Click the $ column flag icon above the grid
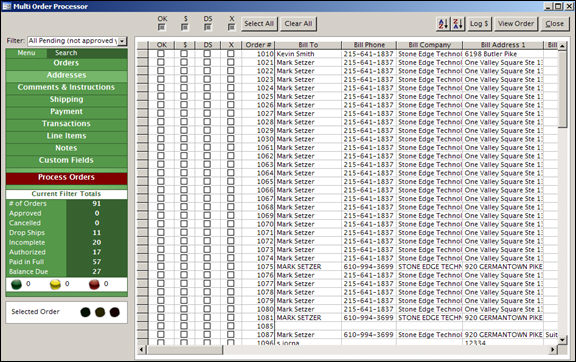The image size is (576, 362). [x=185, y=27]
